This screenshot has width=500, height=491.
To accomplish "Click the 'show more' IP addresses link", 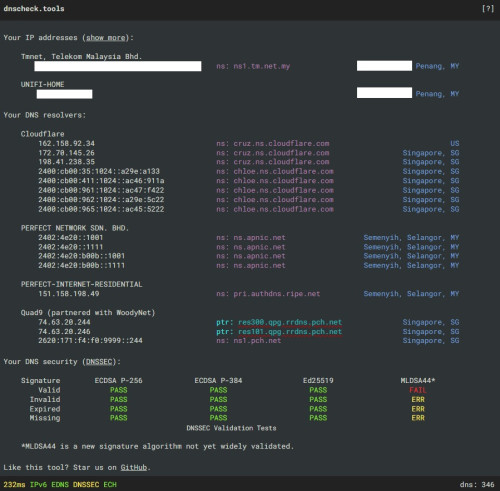I will 106,38.
